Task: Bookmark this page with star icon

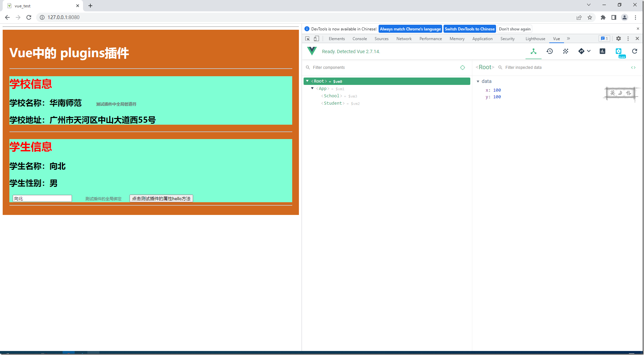Action: tap(590, 17)
